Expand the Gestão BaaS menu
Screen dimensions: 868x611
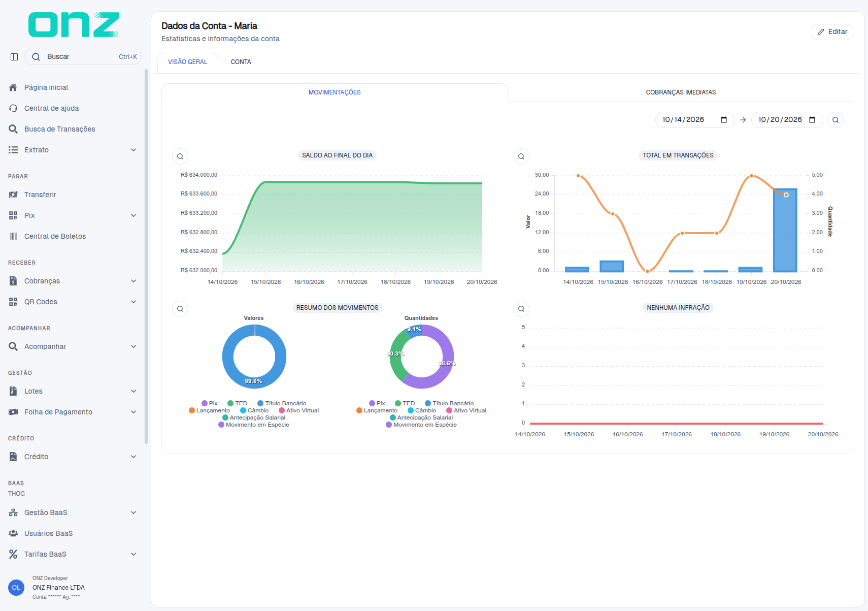(133, 512)
